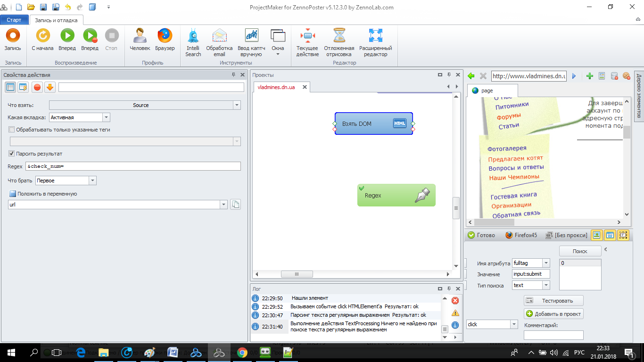This screenshot has height=362, width=644.
Task: Click the Тестировать button
Action: coord(553,301)
